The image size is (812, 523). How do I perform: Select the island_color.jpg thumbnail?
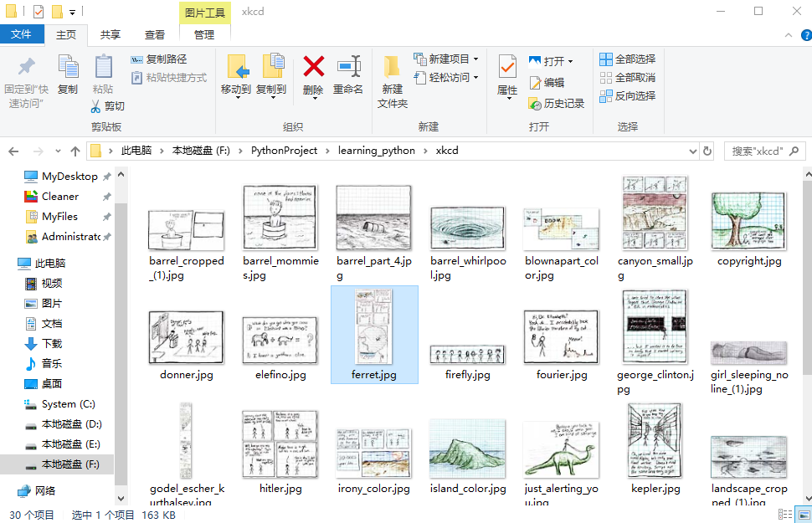click(x=468, y=449)
